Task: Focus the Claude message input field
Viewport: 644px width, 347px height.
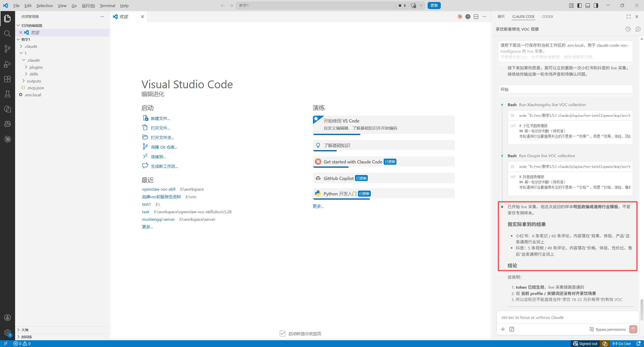Action: click(x=568, y=317)
